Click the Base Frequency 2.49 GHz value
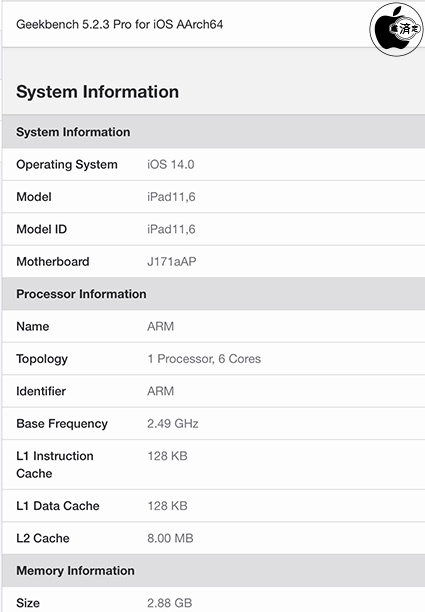Image resolution: width=425 pixels, height=612 pixels. click(x=173, y=423)
